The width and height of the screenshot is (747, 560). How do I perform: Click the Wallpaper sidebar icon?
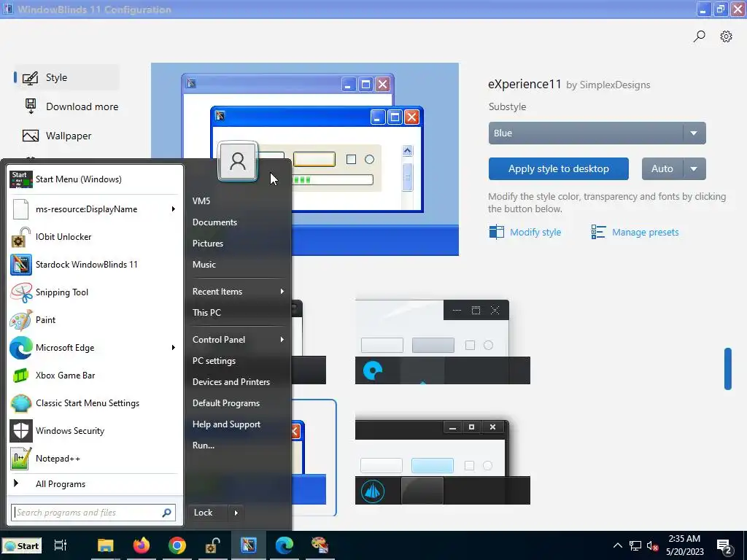coord(31,136)
